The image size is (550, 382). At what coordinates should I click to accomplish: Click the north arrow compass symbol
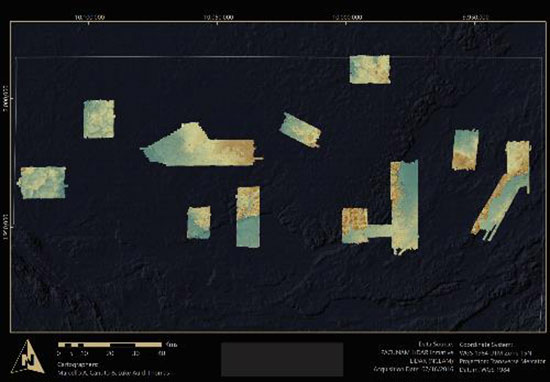click(28, 357)
